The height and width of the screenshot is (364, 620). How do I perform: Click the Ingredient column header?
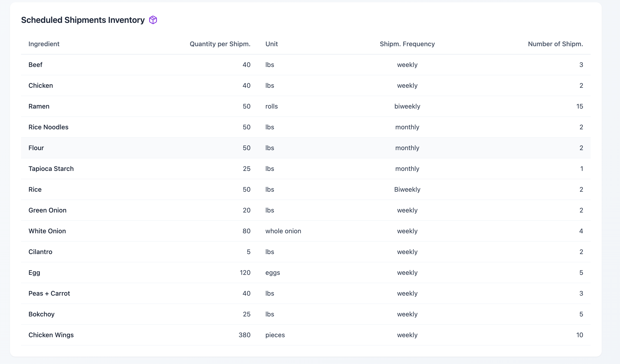tap(44, 44)
